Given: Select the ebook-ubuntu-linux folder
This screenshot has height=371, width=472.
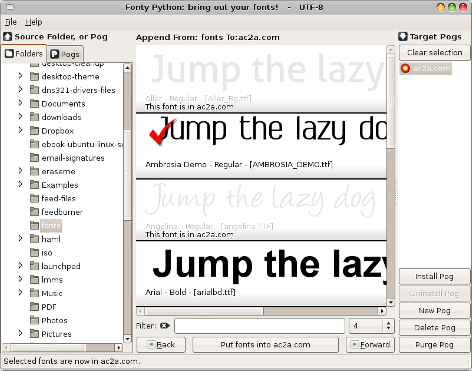Looking at the screenshot, I should 82,144.
